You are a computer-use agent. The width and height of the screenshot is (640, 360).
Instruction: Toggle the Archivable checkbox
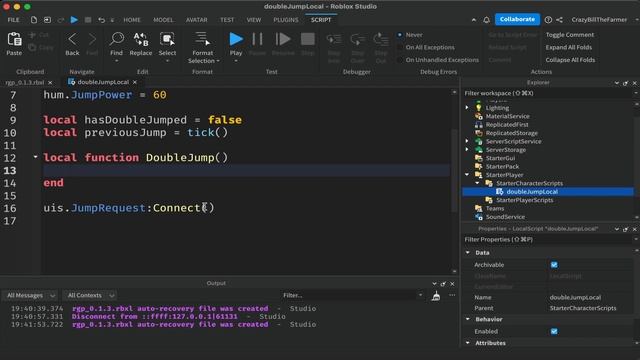554,265
